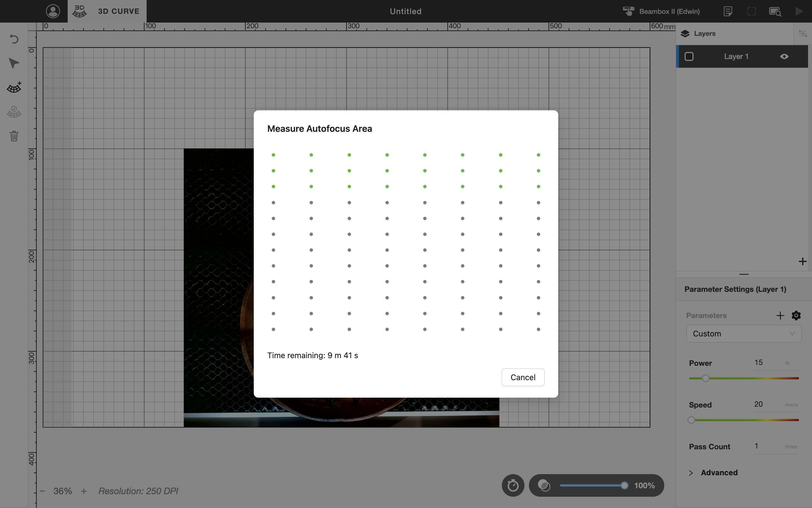Open the layer settings sliders icon
Image resolution: width=812 pixels, height=508 pixels.
803,34
